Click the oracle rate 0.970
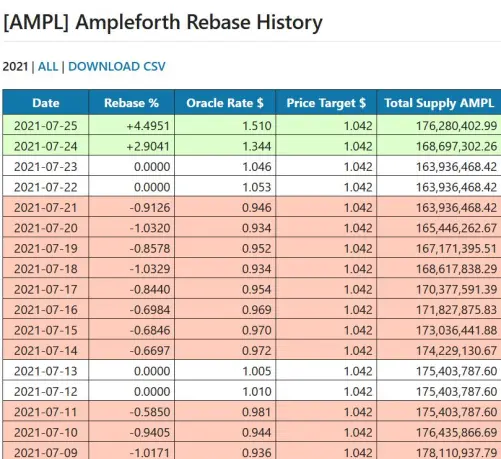The image size is (501, 459). [257, 330]
